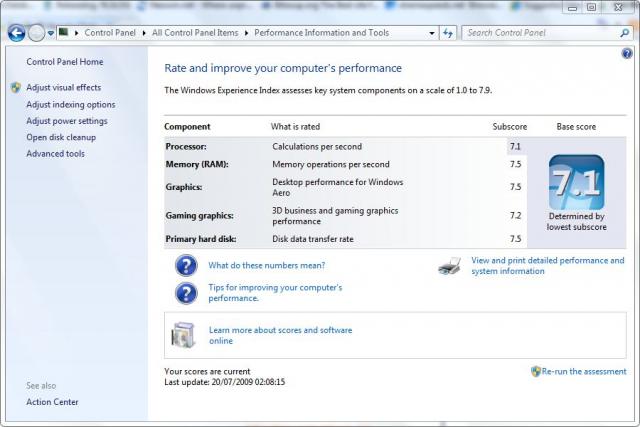Expand the arrow after Control Panel breadcrumb
640x427 pixels.
tap(144, 33)
